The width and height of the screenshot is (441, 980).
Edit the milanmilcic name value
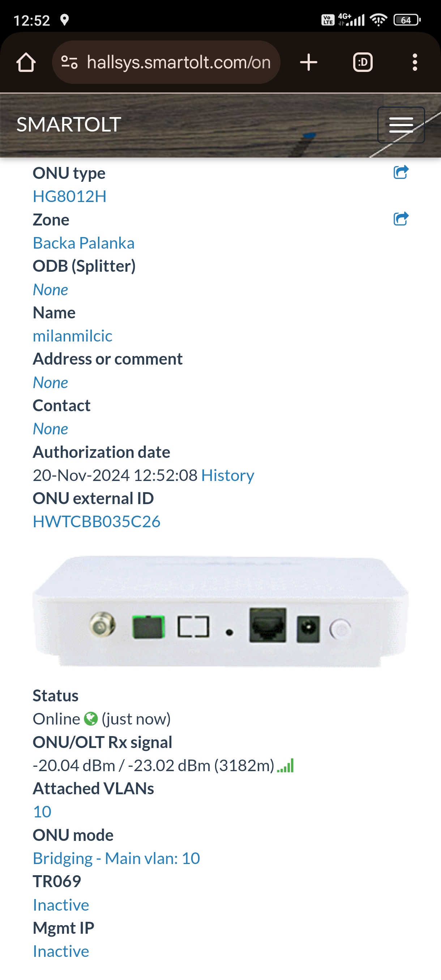(73, 336)
